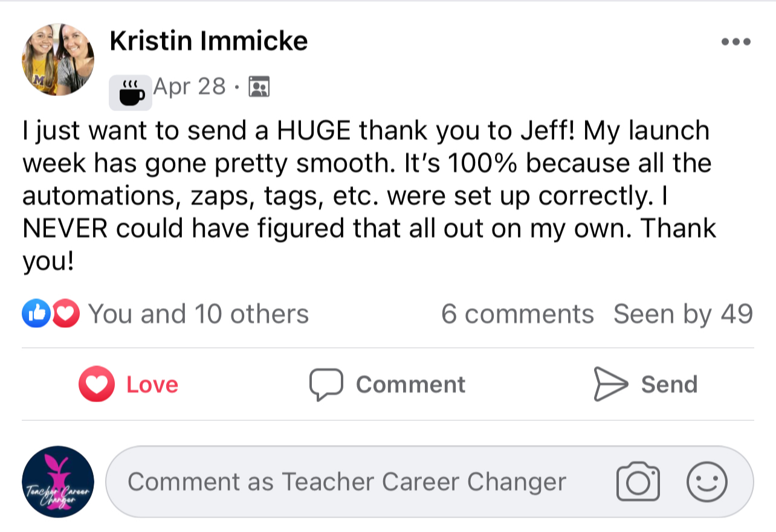The image size is (776, 532).
Task: Toggle the Love button label
Action: (x=152, y=385)
